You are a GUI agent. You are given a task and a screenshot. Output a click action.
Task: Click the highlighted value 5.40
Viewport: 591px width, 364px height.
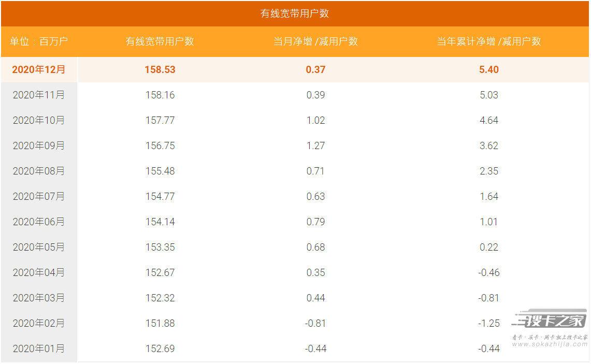click(x=489, y=70)
